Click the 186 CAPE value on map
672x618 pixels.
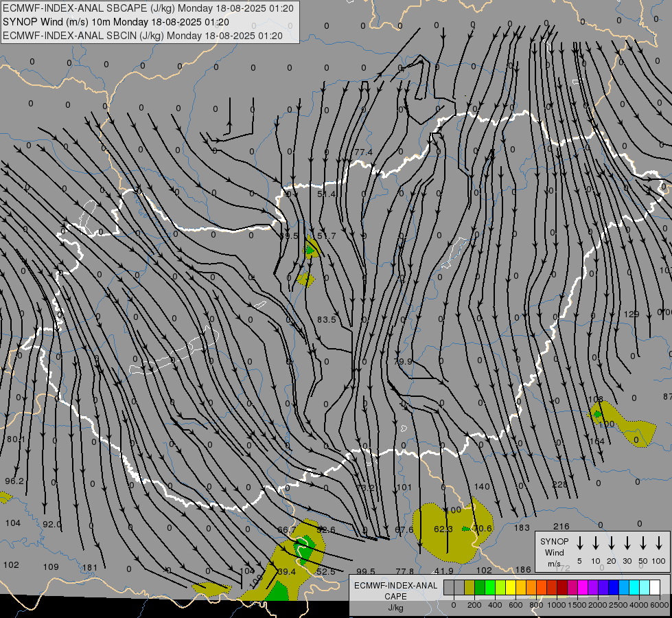[x=523, y=569]
